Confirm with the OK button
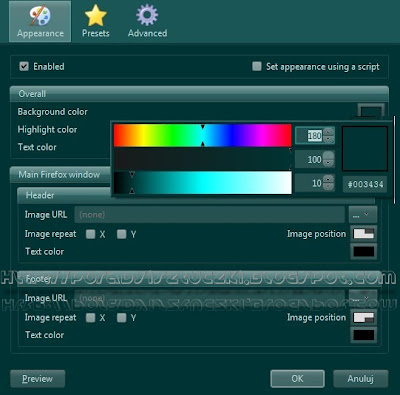400x395 pixels. 297,379
